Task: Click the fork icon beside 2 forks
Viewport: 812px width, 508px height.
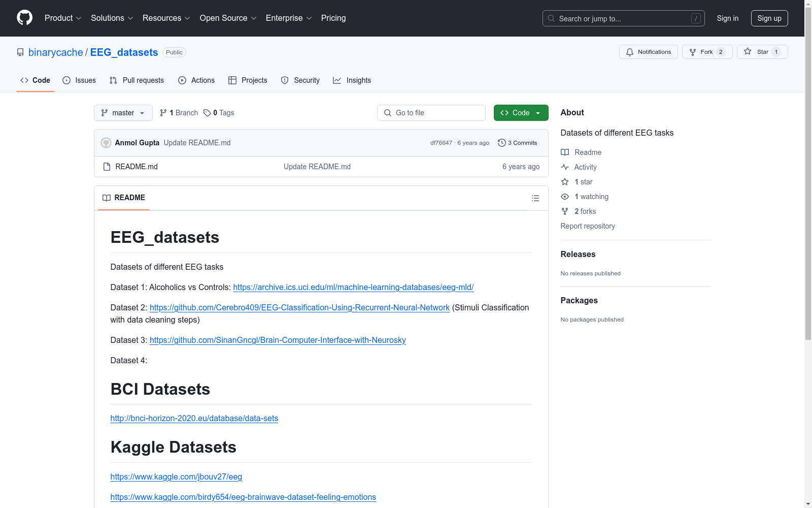Action: (x=565, y=211)
